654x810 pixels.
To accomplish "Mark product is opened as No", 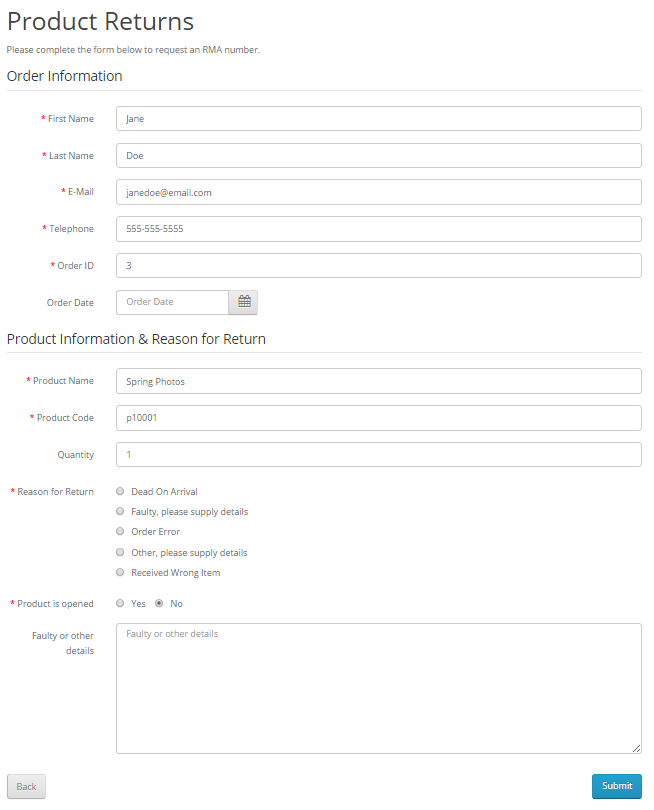I will tap(159, 603).
